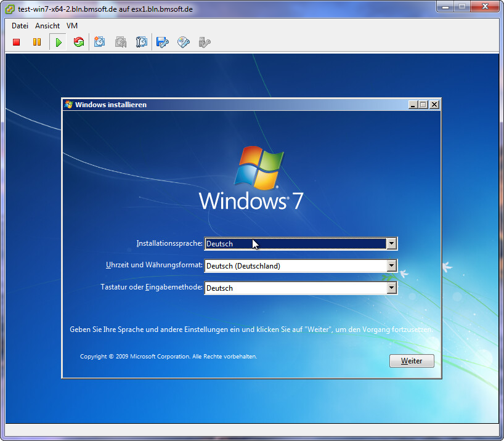This screenshot has height=441, width=504.
Task: Reset the virtual machine
Action: point(79,42)
